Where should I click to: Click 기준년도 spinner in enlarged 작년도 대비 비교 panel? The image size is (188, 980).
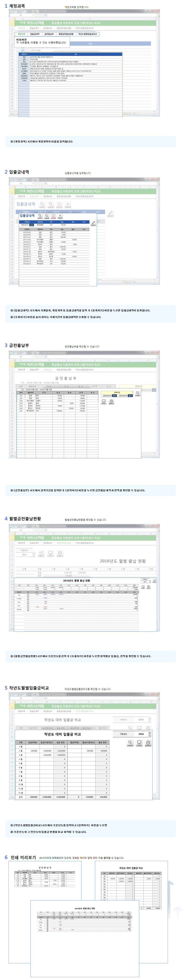coord(149,734)
